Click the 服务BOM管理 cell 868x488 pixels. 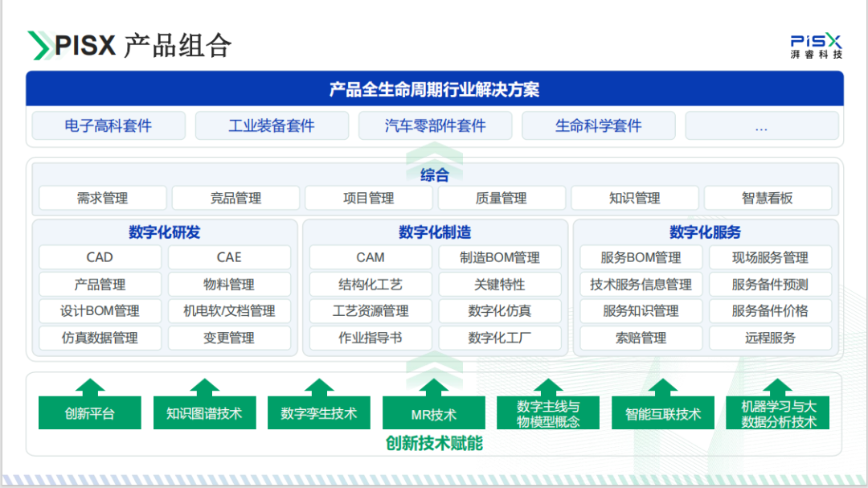[x=641, y=257]
